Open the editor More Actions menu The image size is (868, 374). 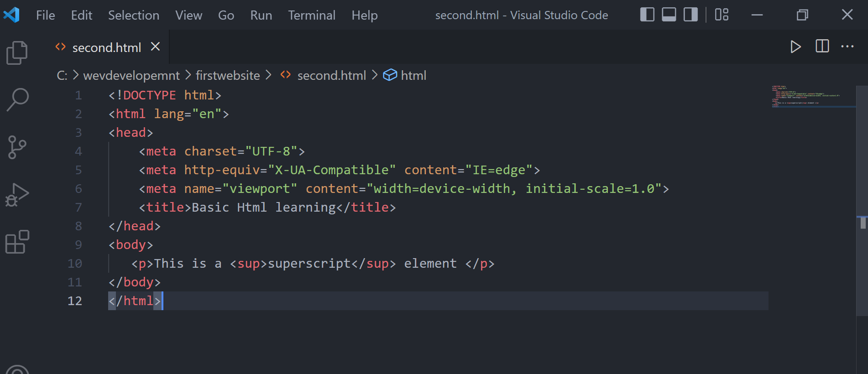tap(847, 46)
